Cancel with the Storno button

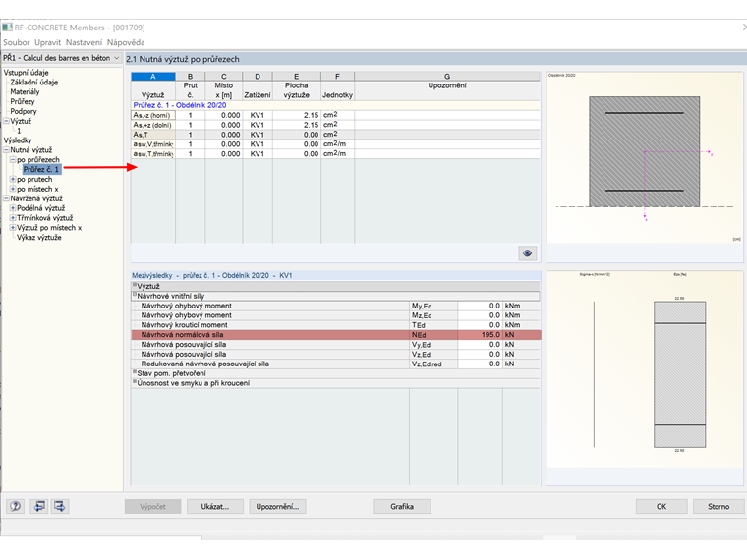click(718, 506)
